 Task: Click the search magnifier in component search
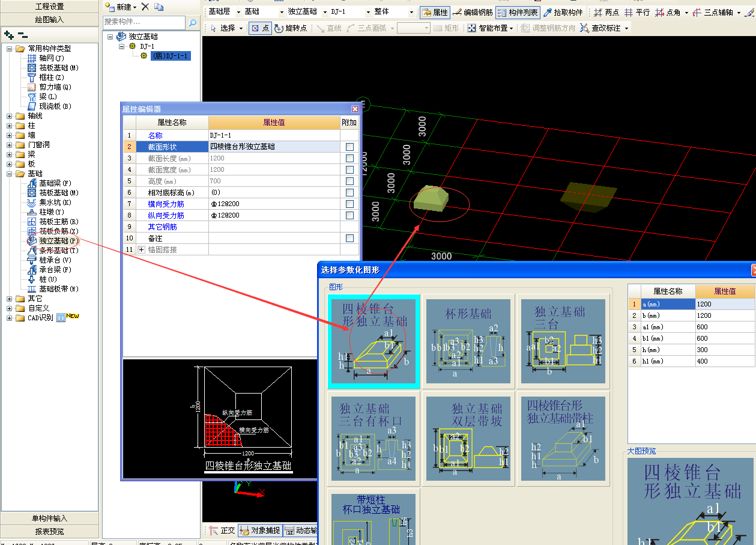coord(193,23)
